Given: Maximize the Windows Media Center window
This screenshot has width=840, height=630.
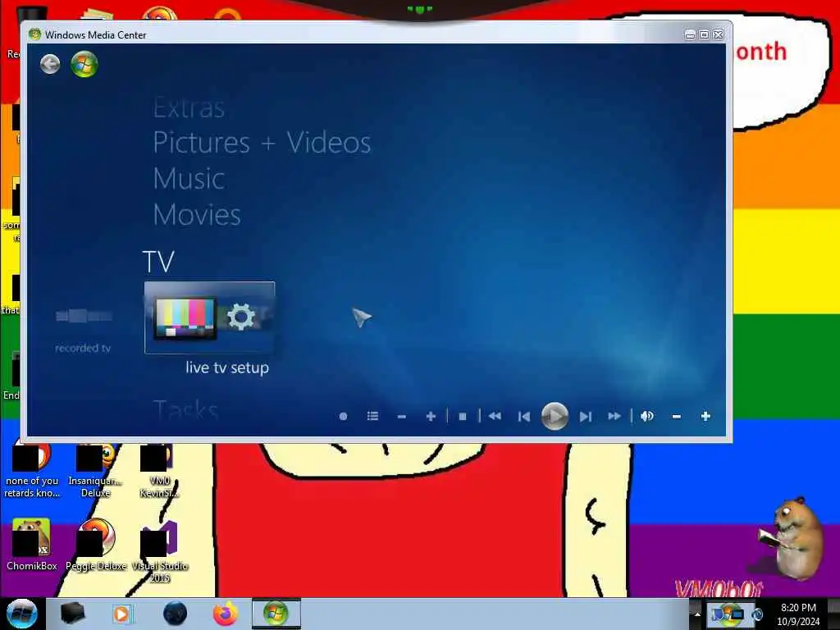Looking at the screenshot, I should [x=704, y=34].
